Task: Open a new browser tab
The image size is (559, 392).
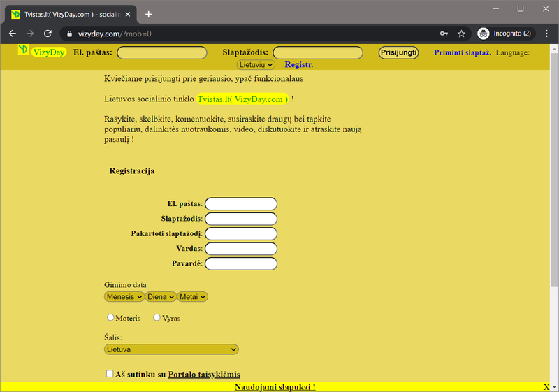Action: point(148,14)
